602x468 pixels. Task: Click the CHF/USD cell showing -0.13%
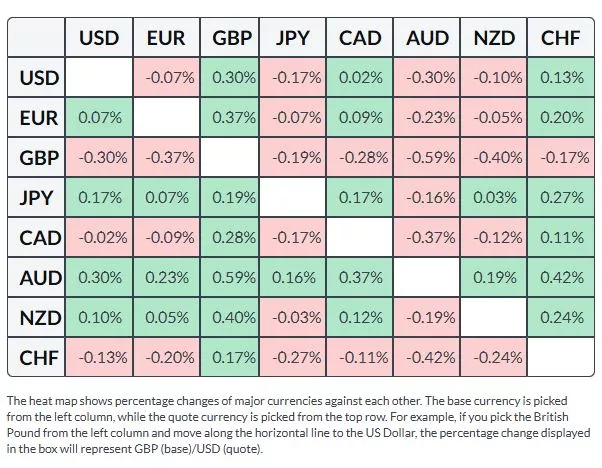click(99, 357)
